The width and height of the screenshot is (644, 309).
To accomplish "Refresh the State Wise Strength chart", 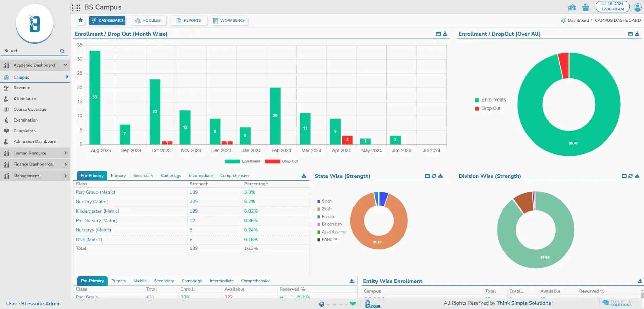I will click(434, 176).
